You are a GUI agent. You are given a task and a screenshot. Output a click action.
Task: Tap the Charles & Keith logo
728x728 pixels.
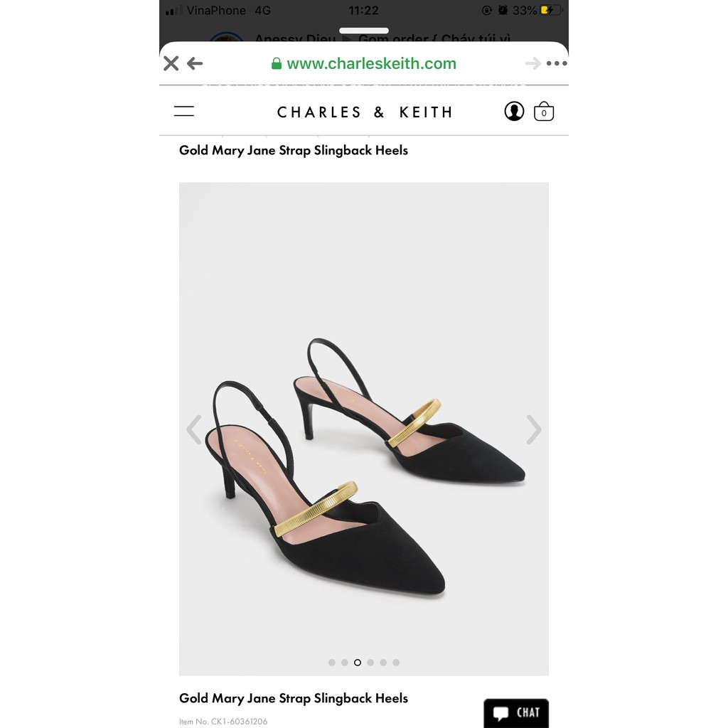pyautogui.click(x=364, y=112)
